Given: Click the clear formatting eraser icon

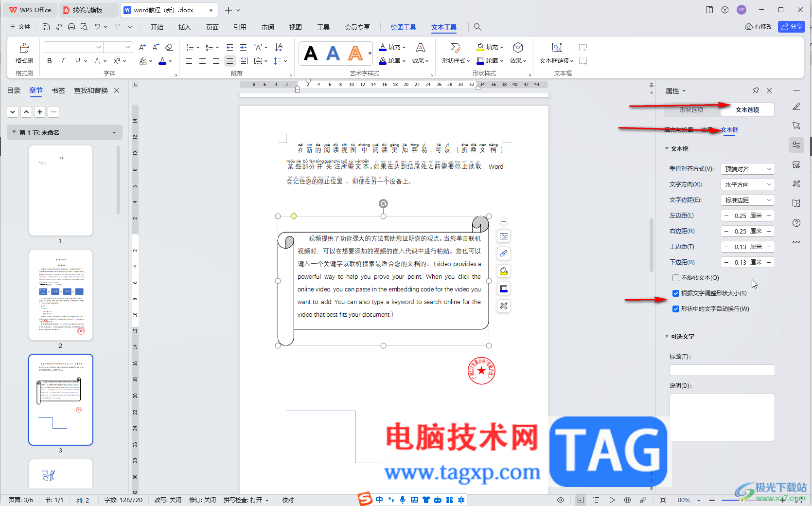Looking at the screenshot, I should tap(169, 47).
